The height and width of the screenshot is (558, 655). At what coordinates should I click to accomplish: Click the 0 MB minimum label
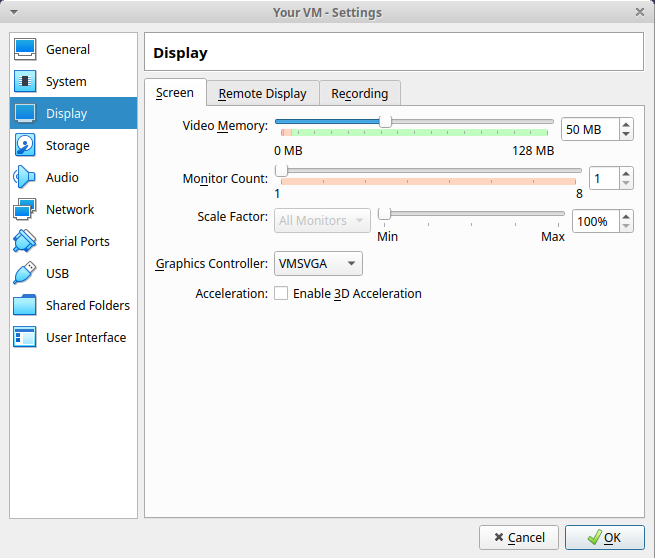click(x=288, y=150)
